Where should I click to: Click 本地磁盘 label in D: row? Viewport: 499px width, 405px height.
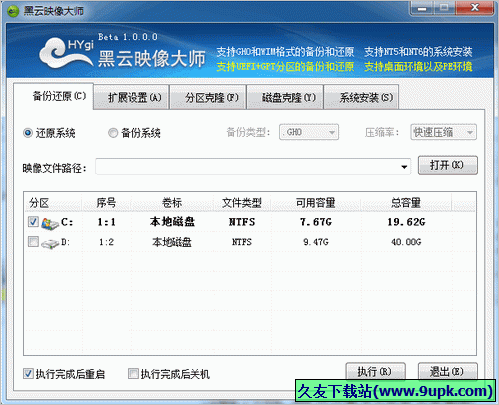(172, 242)
